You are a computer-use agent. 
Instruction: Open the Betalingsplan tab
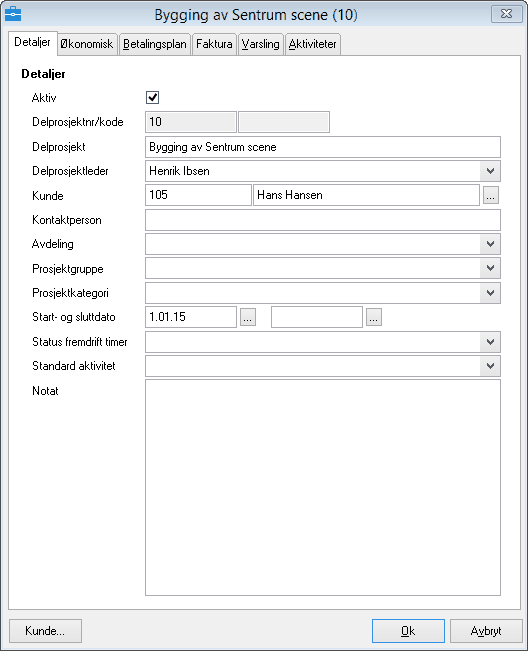[x=155, y=44]
